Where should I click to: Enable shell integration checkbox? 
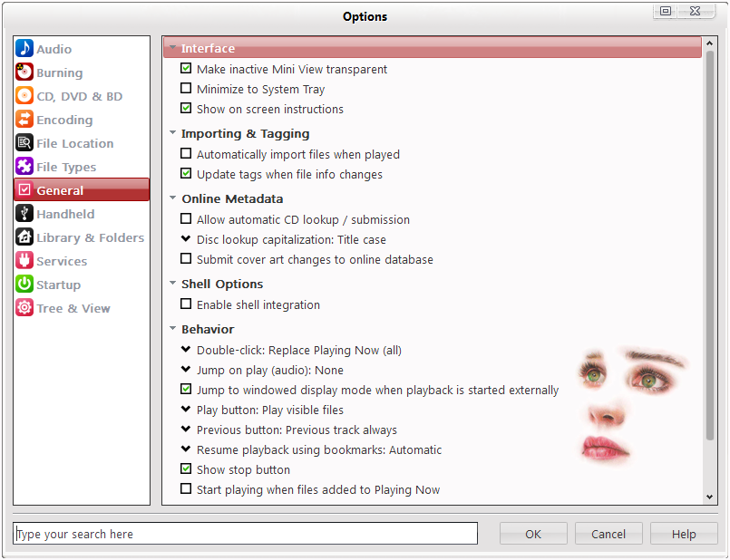(186, 304)
